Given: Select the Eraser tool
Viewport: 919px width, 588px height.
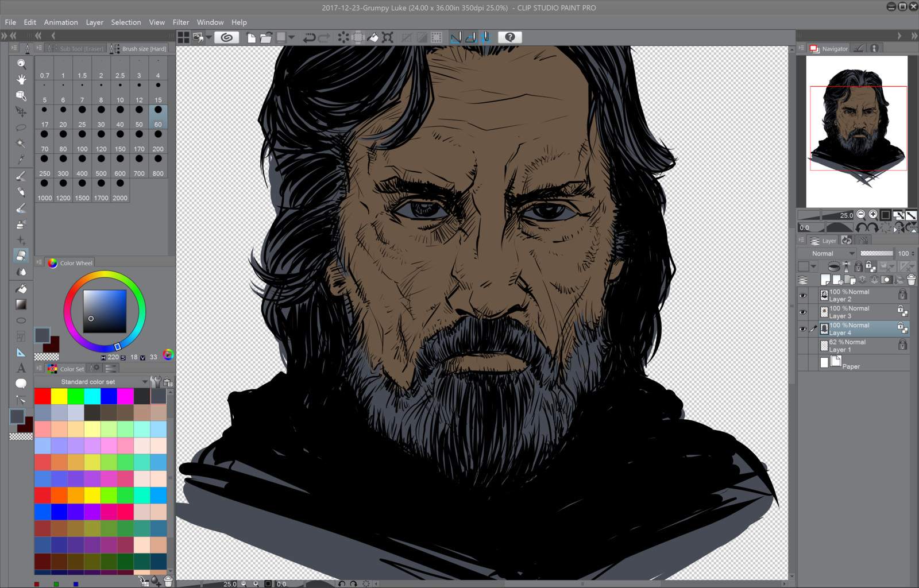Looking at the screenshot, I should (21, 256).
